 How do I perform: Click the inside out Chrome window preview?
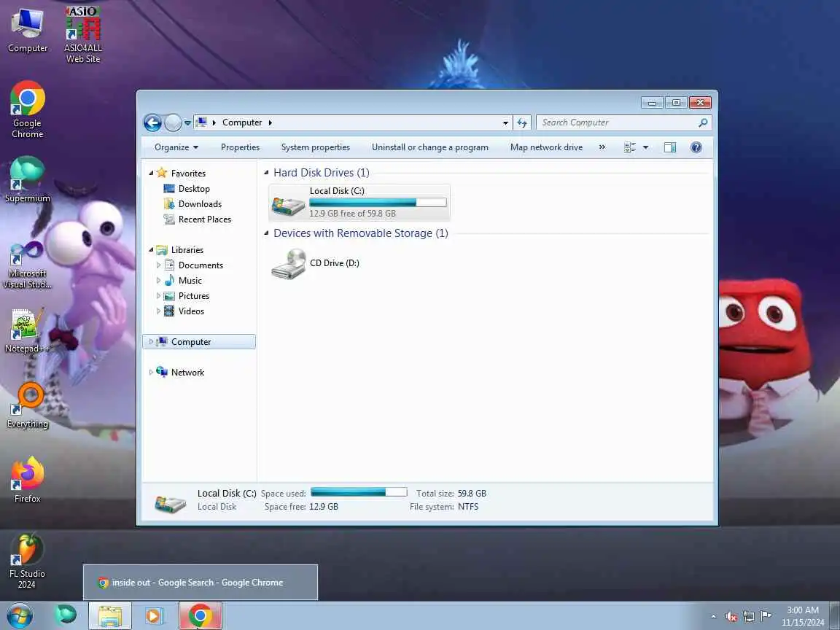coord(201,583)
